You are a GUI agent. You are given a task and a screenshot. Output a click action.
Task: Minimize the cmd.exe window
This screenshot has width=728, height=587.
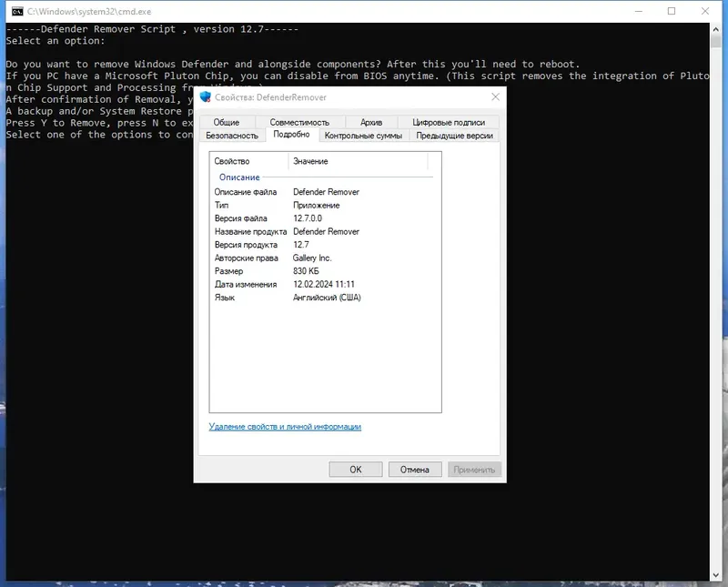639,11
